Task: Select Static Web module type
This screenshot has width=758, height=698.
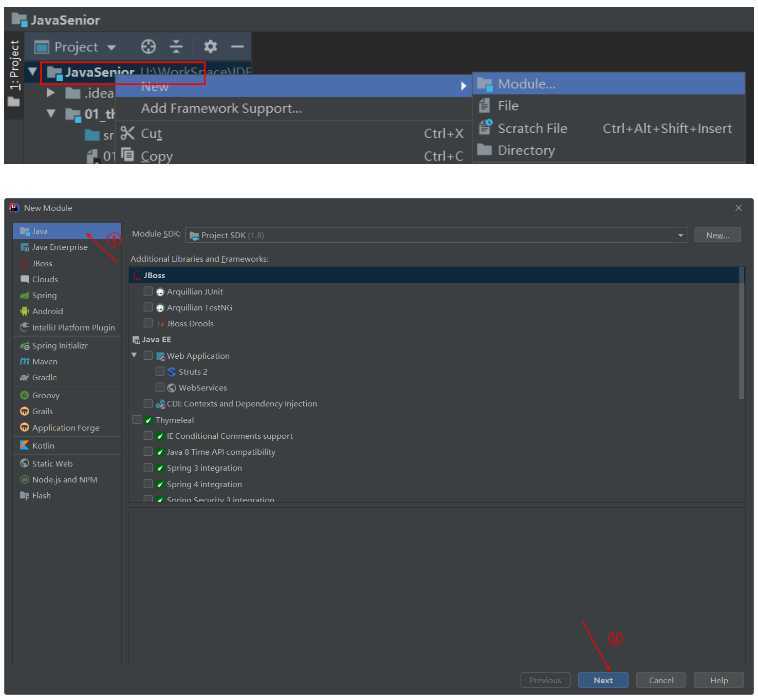Action: 67,464
